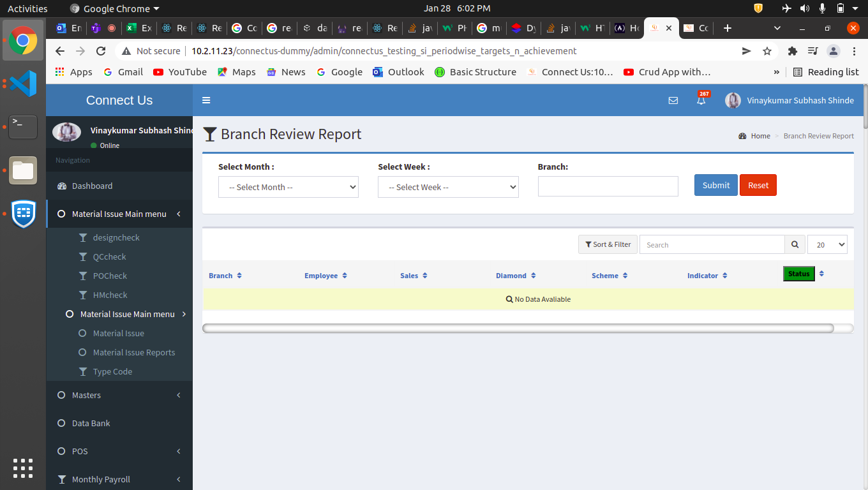Click the search magnifier button in table toolbar
868x490 pixels.
click(795, 244)
